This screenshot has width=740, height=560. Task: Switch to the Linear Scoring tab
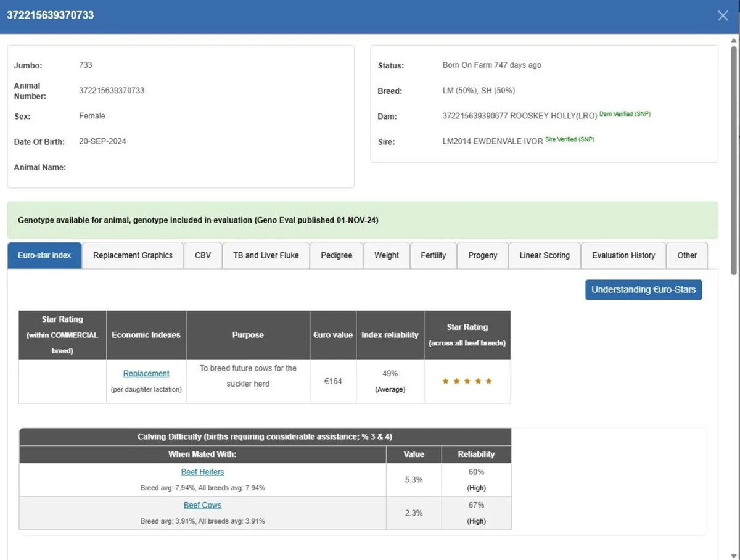pyautogui.click(x=545, y=255)
